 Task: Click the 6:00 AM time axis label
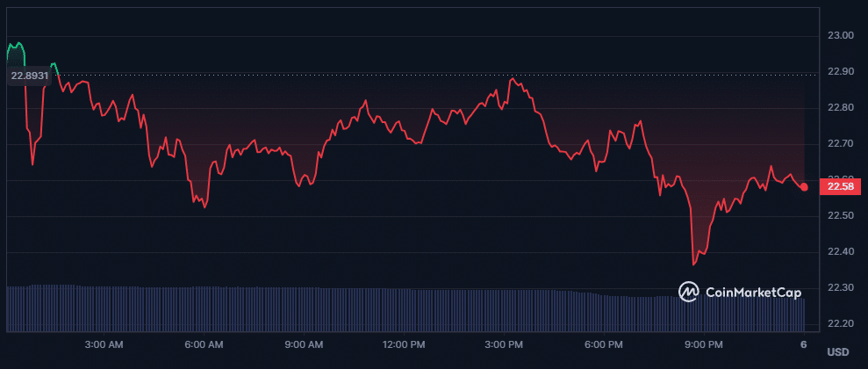[204, 344]
